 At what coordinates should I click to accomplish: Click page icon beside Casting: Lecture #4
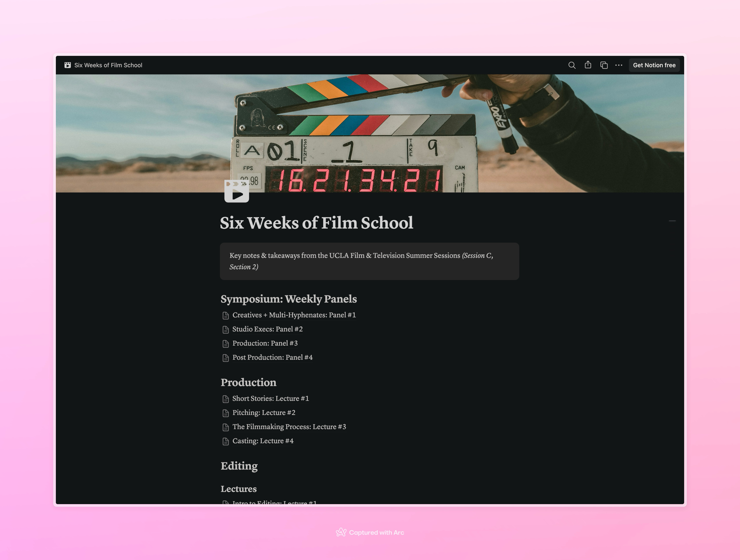(x=226, y=441)
